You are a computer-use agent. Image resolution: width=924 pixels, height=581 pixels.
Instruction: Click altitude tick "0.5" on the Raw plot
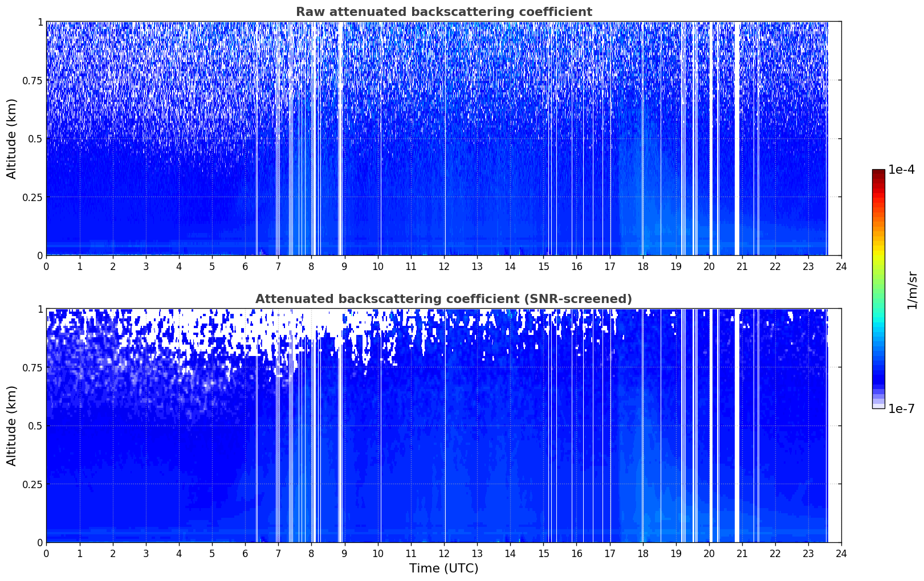[x=36, y=138]
